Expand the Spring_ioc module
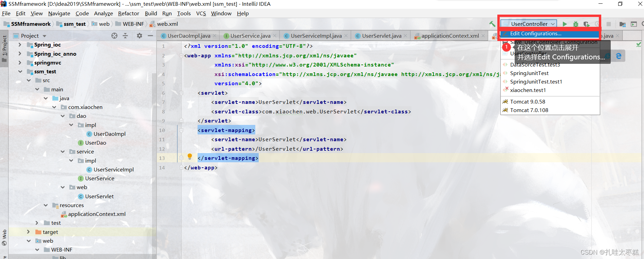This screenshot has width=644, height=259. pos(20,44)
